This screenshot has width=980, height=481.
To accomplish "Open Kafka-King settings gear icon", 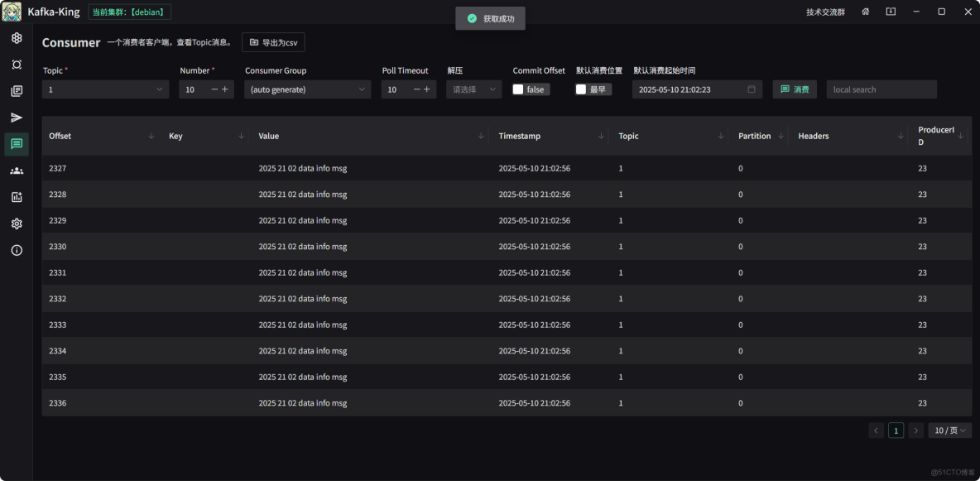I will [17, 224].
